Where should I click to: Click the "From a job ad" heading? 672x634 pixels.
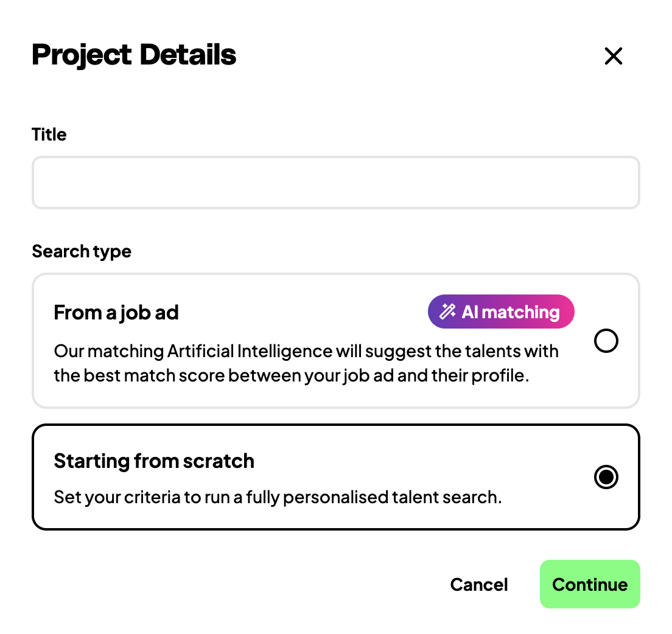click(x=116, y=313)
